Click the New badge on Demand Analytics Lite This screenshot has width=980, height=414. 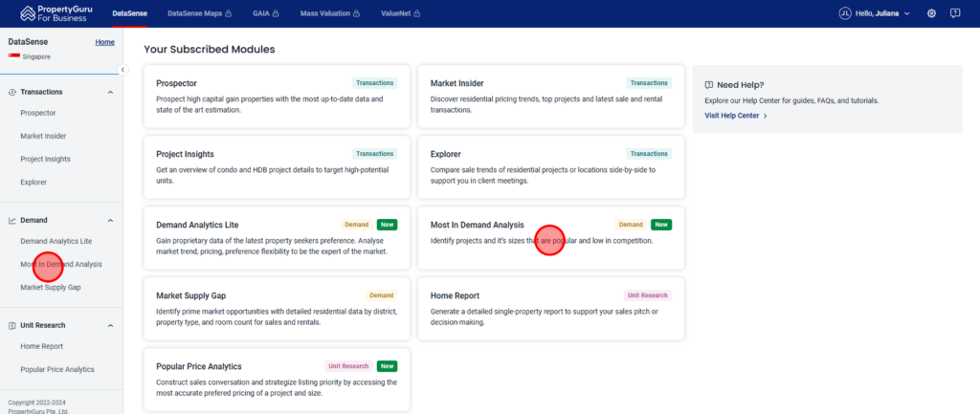click(x=387, y=225)
